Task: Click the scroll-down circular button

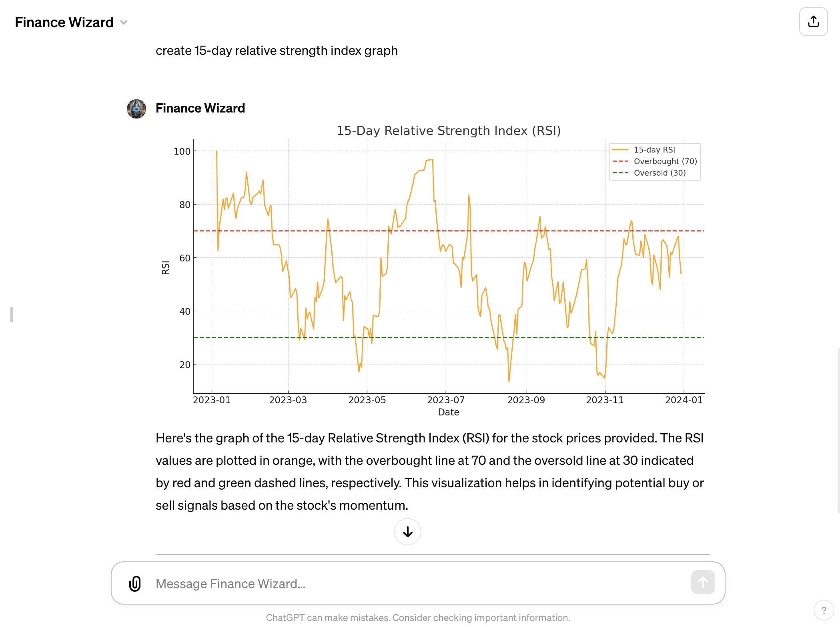Action: [407, 531]
